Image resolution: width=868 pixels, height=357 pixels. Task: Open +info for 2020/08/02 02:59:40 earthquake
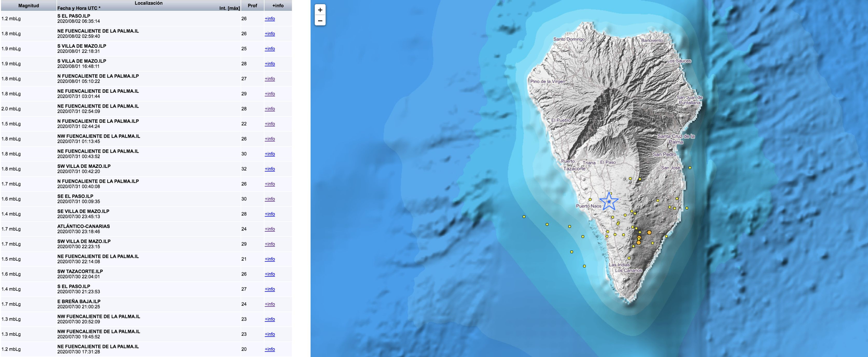(270, 34)
